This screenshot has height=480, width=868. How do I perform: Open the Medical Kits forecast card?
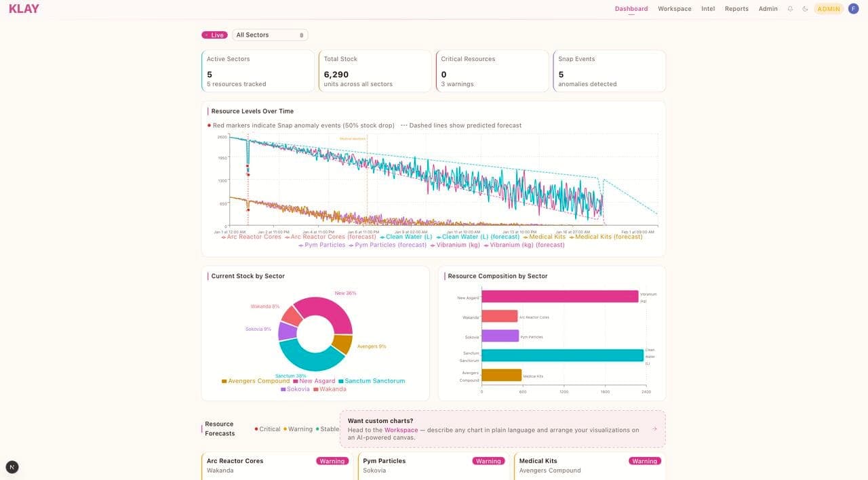(589, 466)
